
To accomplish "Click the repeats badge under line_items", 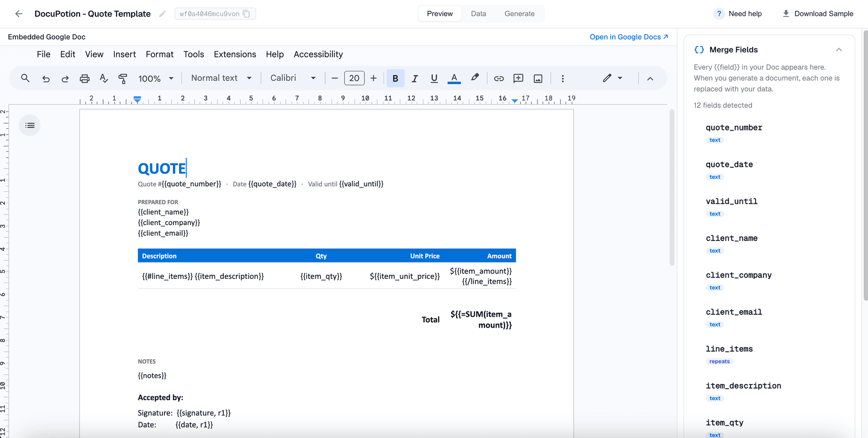I will click(x=719, y=361).
